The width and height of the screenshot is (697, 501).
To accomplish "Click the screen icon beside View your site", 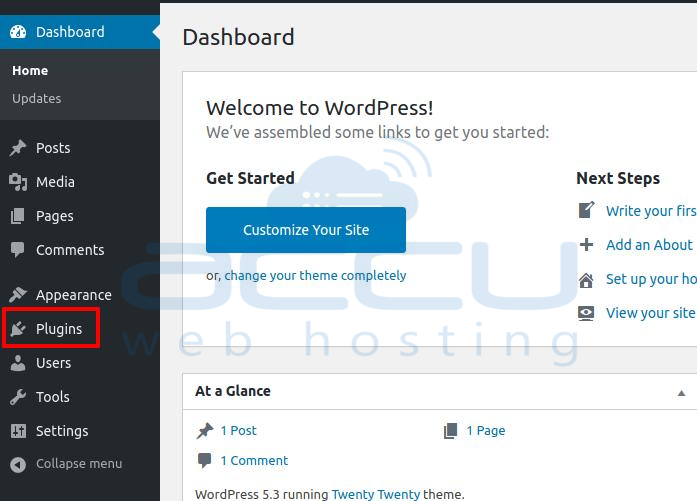I will [586, 313].
